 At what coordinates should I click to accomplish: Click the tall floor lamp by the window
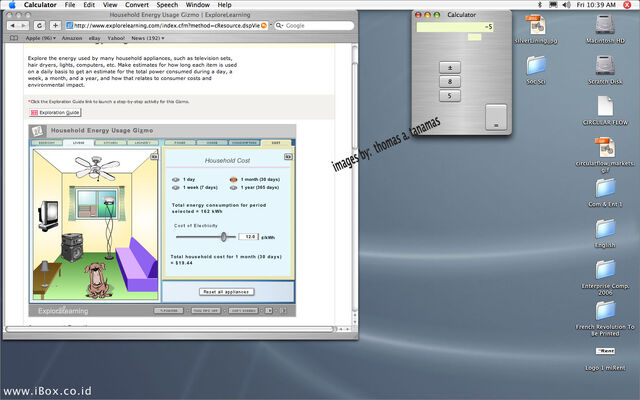coord(109,228)
